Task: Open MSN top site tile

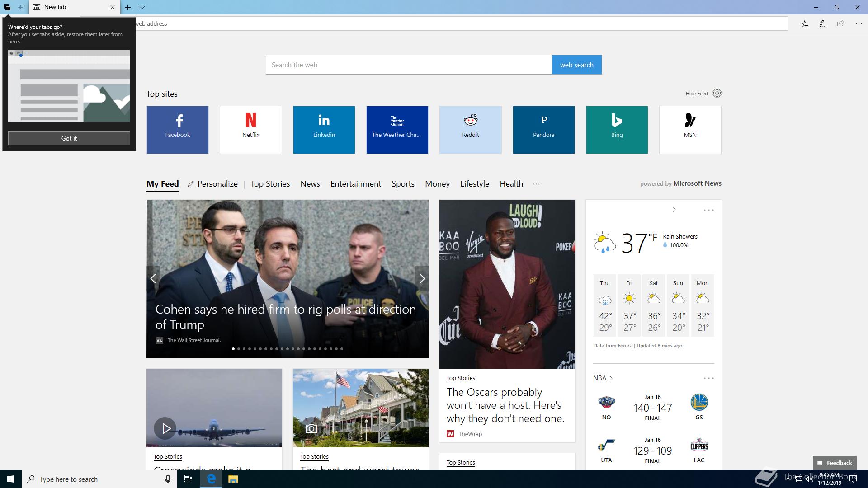Action: click(x=690, y=130)
